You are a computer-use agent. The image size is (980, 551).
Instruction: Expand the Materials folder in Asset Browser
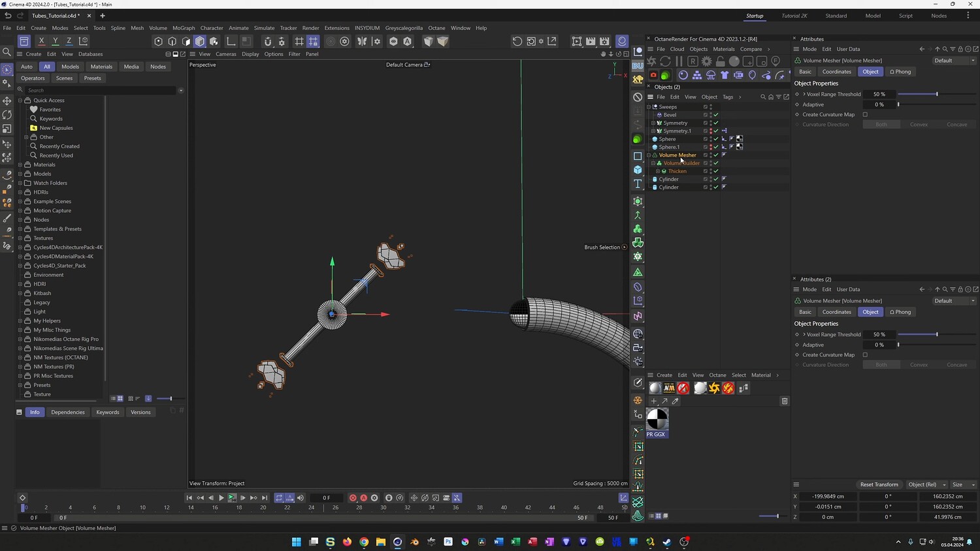tap(20, 165)
